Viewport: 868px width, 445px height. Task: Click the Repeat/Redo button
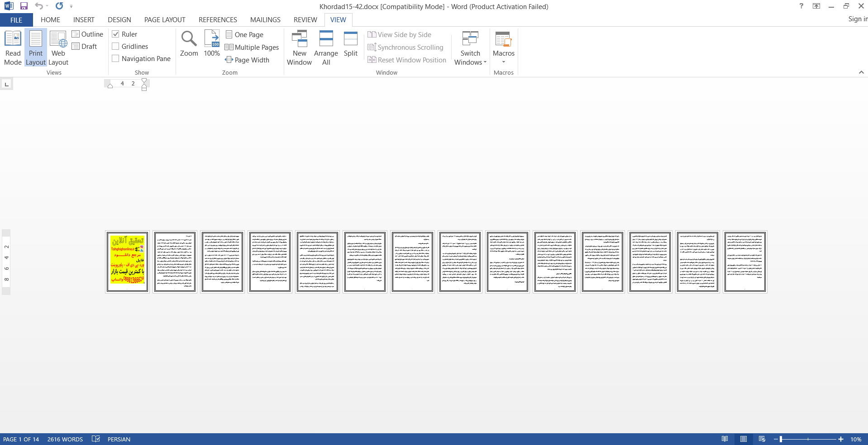59,6
